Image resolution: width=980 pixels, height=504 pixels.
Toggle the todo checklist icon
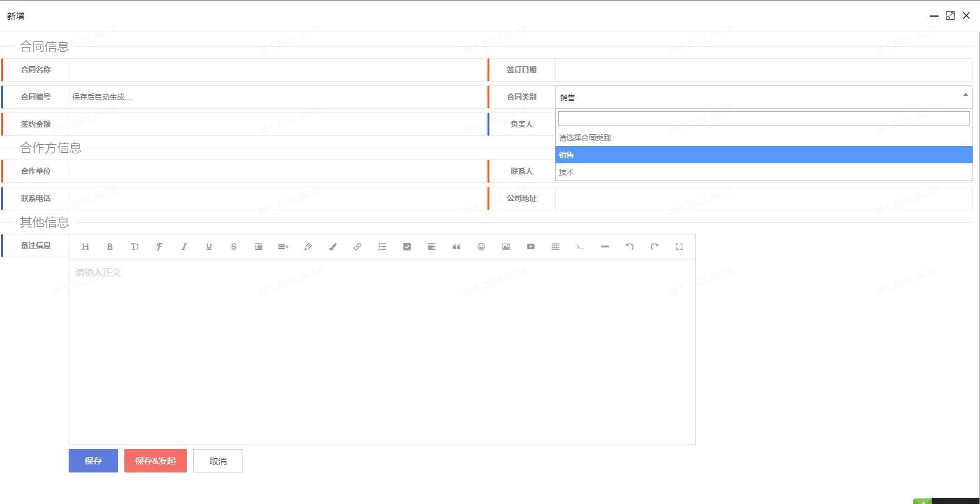pos(407,247)
